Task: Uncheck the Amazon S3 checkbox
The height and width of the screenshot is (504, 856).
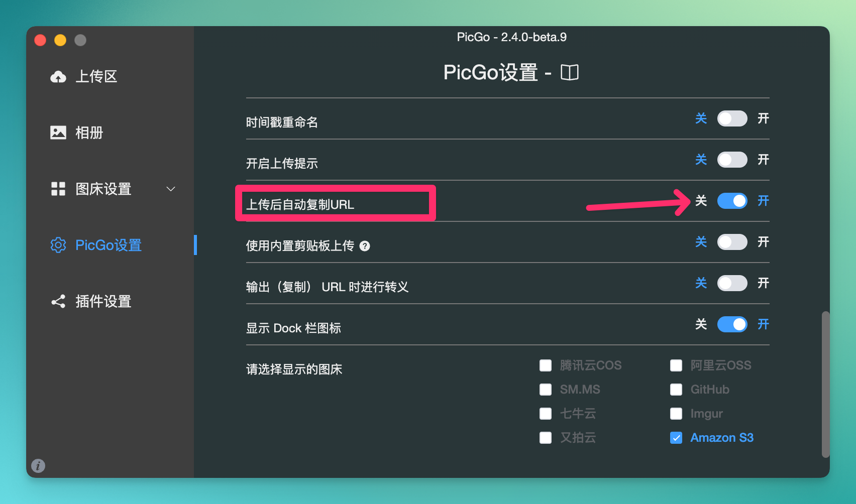Action: (676, 438)
